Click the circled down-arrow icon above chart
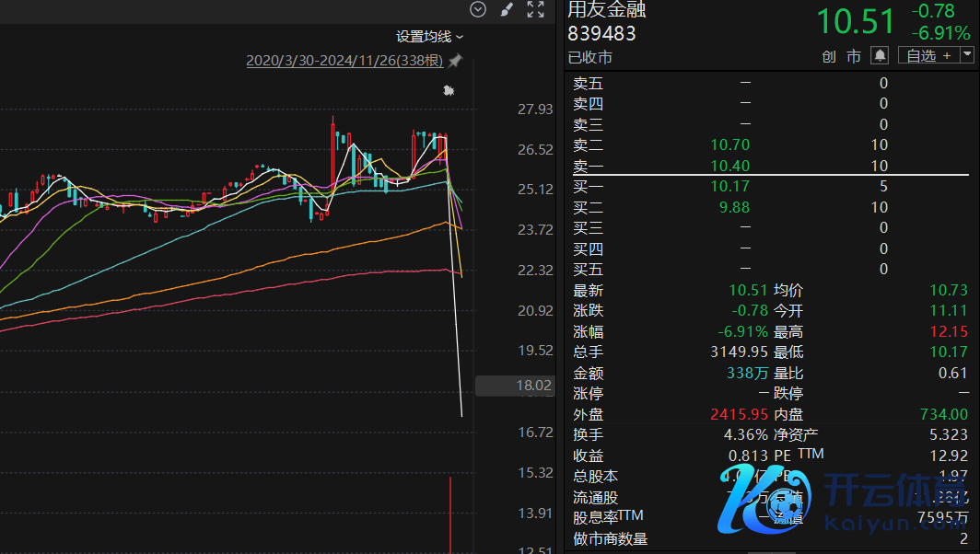The image size is (980, 554). coord(477,10)
